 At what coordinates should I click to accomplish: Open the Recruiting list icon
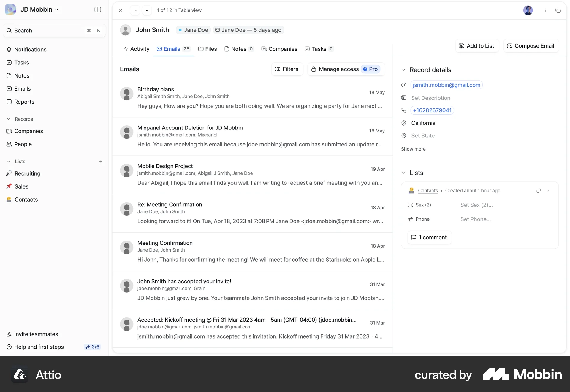pyautogui.click(x=9, y=173)
